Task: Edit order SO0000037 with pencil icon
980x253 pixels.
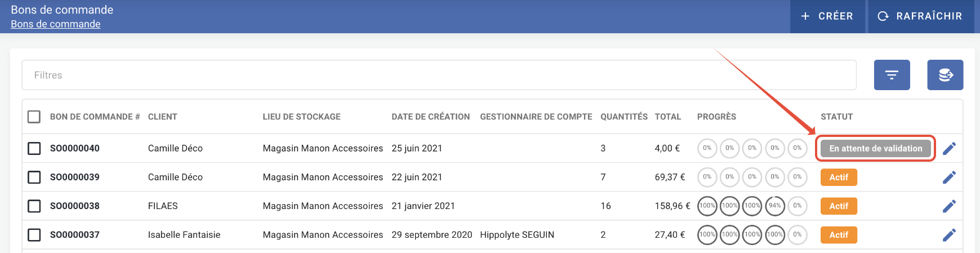Action: [949, 234]
